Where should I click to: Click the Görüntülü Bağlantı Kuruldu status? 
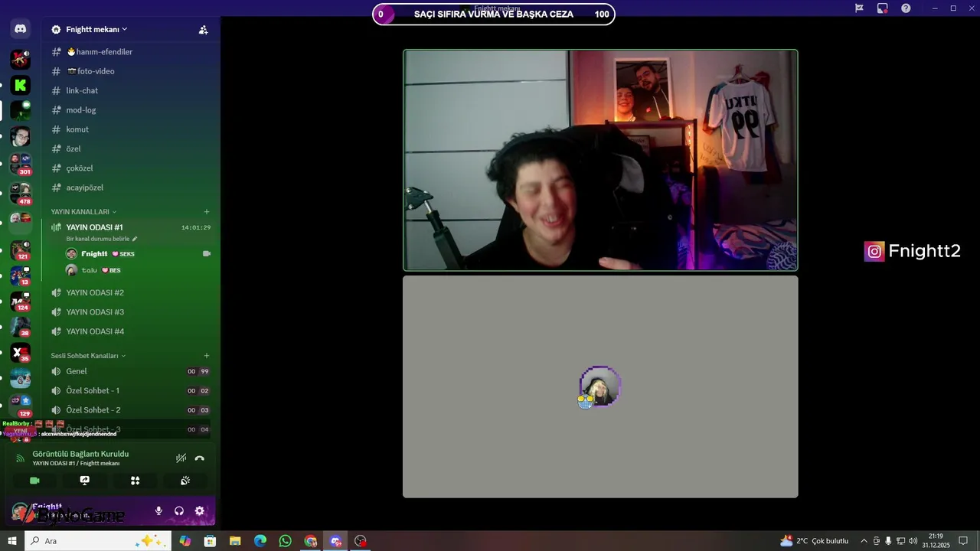click(x=80, y=454)
